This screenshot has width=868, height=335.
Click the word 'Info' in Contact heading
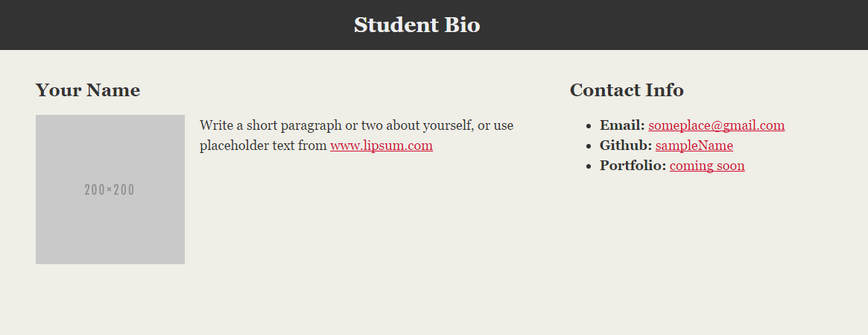[x=665, y=90]
